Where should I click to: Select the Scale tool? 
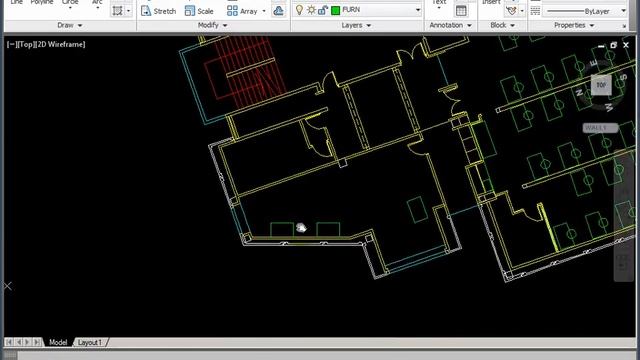pos(199,11)
